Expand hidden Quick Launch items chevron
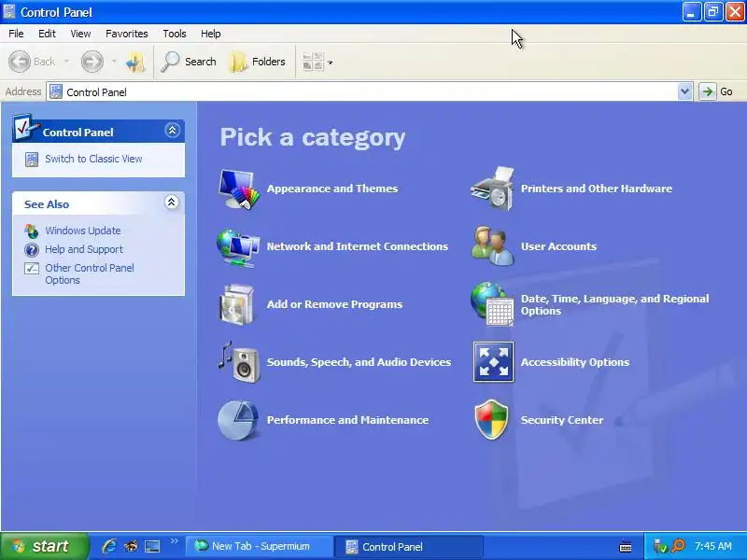Screen dimensions: 747x560 click(x=174, y=541)
